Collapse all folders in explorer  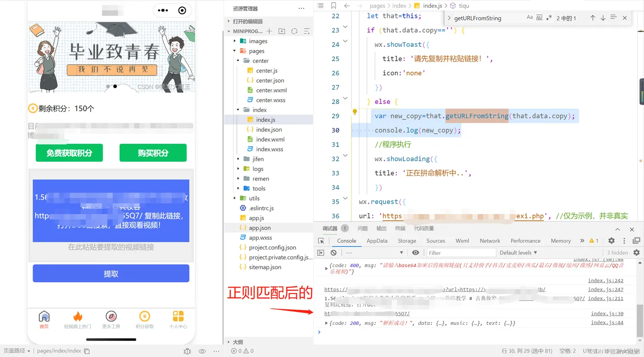coord(307,31)
